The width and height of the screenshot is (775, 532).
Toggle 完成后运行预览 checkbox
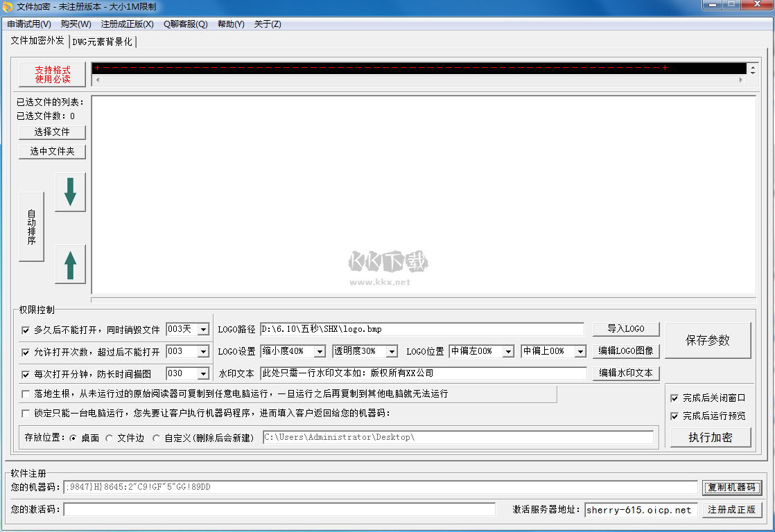pos(674,416)
